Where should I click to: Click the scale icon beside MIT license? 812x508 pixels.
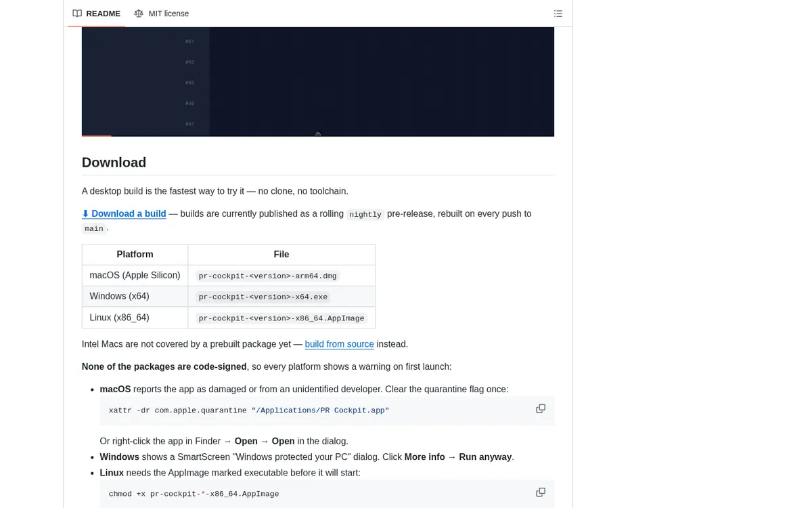coord(139,14)
